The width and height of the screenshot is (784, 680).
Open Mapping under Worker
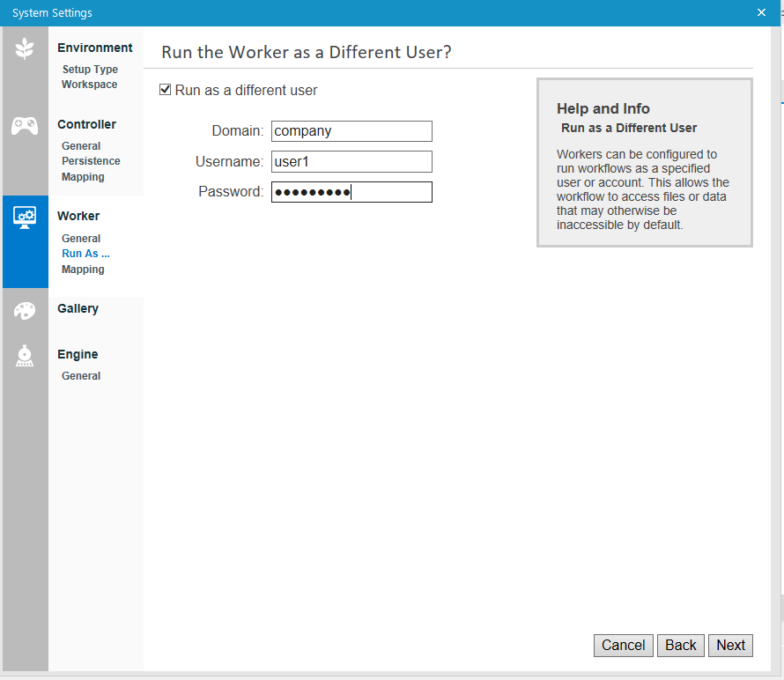coord(83,269)
